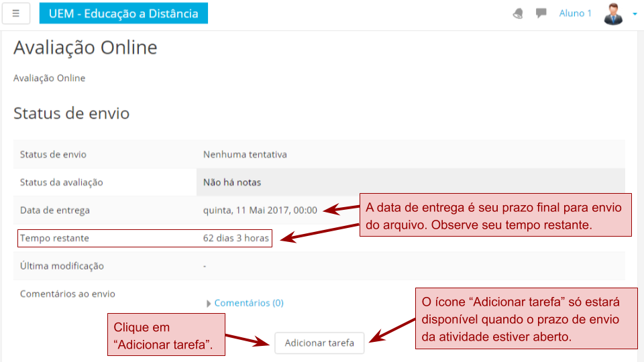Click the 62 dias 3 horas value

[236, 238]
